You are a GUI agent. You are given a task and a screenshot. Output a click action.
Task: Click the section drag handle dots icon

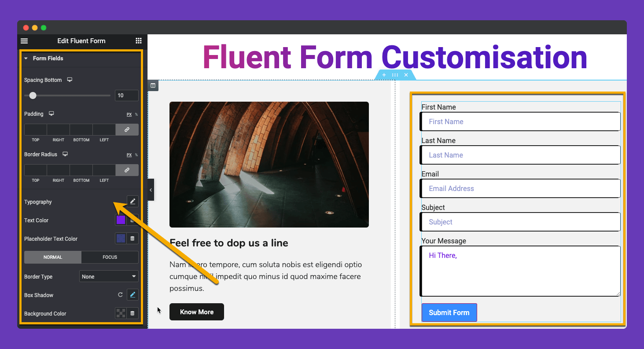pos(395,75)
